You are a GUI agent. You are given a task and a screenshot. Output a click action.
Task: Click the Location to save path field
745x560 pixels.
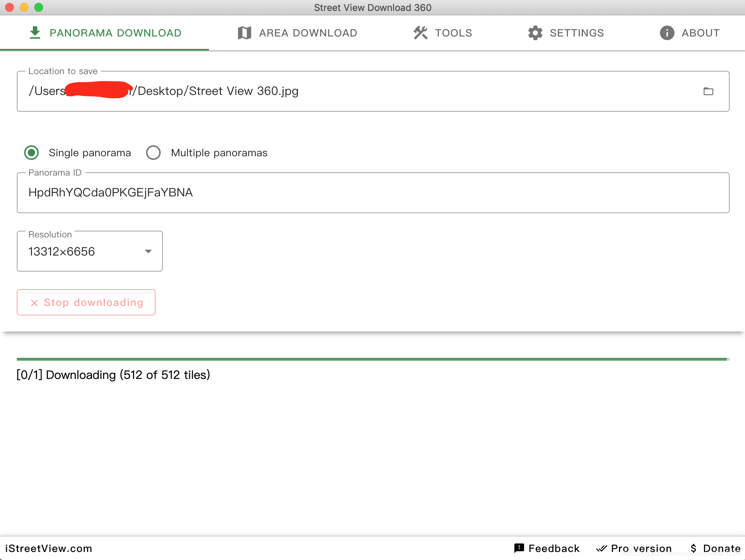point(365,91)
